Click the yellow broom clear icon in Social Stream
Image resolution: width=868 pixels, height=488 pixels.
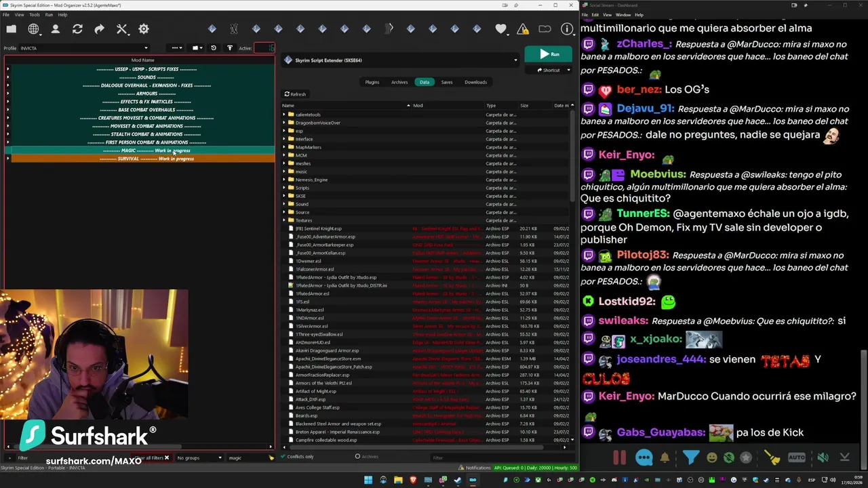(772, 457)
